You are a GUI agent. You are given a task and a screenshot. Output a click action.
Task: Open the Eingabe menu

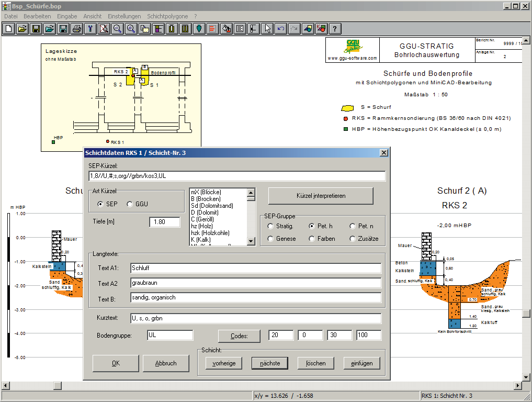(67, 16)
